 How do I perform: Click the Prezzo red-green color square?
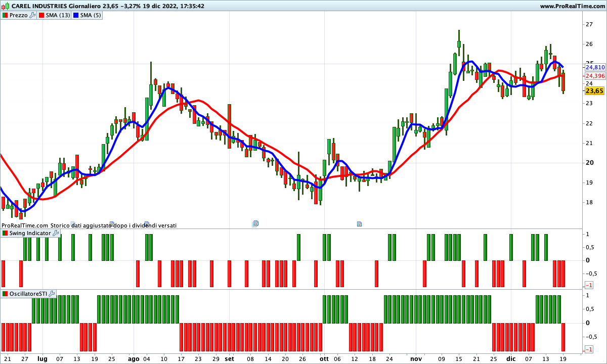5,15
